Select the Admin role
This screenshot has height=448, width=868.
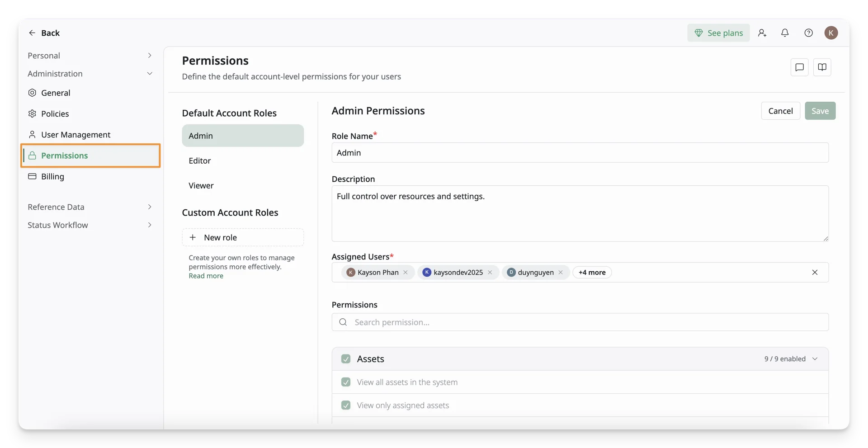coord(243,136)
